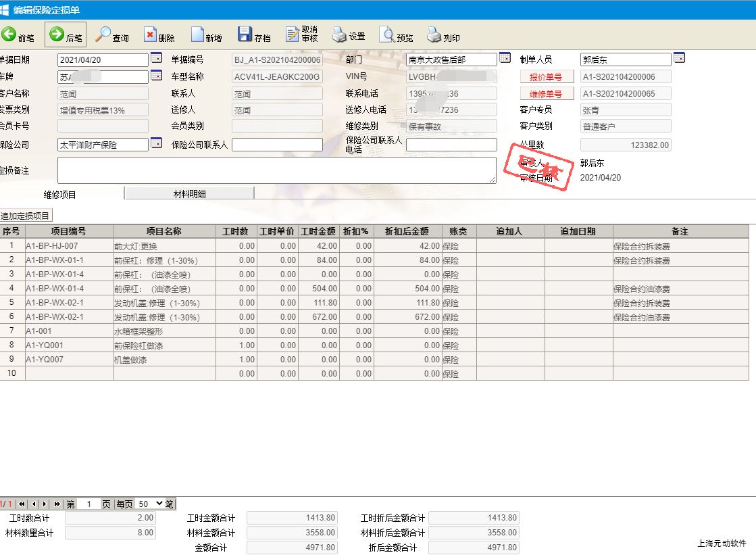Save the form using 存档
This screenshot has height=555, width=756.
pos(254,36)
